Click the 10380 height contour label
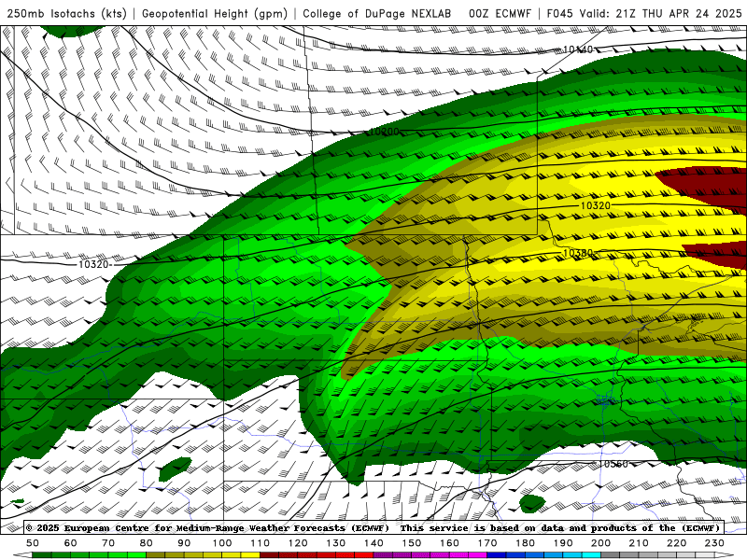This screenshot has height=560, width=747. pyautogui.click(x=577, y=253)
